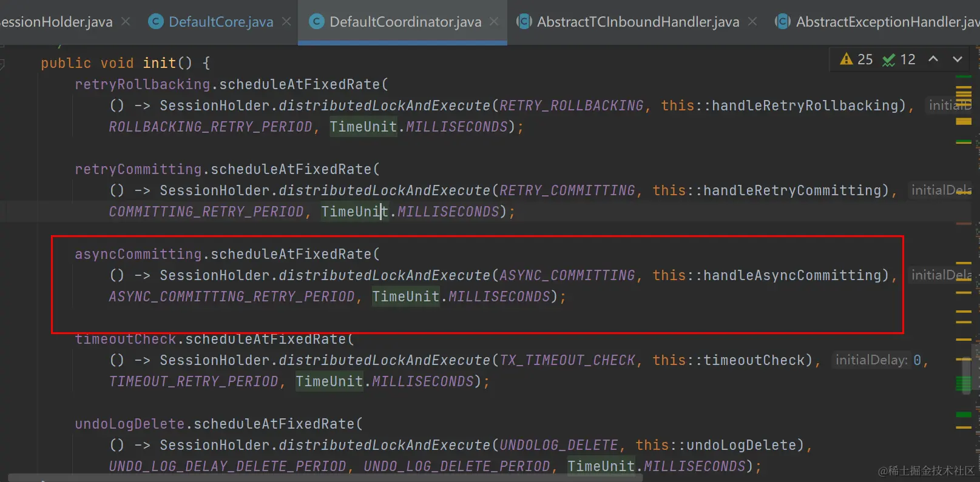This screenshot has width=980, height=482.
Task: Click the ASYNC_COMMITTING constant
Action: pyautogui.click(x=567, y=275)
